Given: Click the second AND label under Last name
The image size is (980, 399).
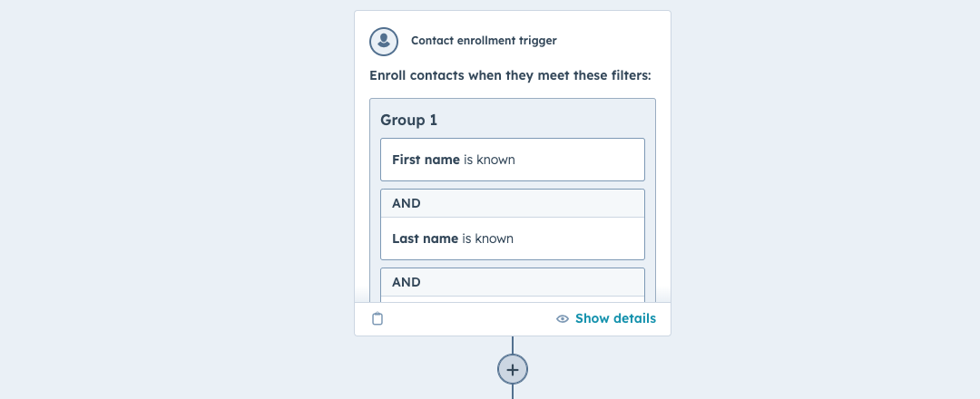Looking at the screenshot, I should (407, 282).
